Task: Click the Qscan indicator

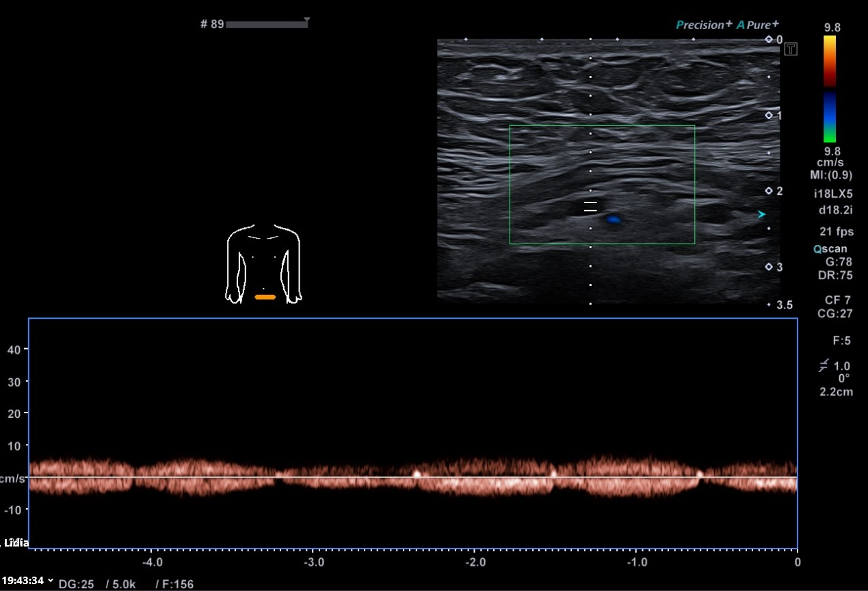Action: [x=830, y=249]
